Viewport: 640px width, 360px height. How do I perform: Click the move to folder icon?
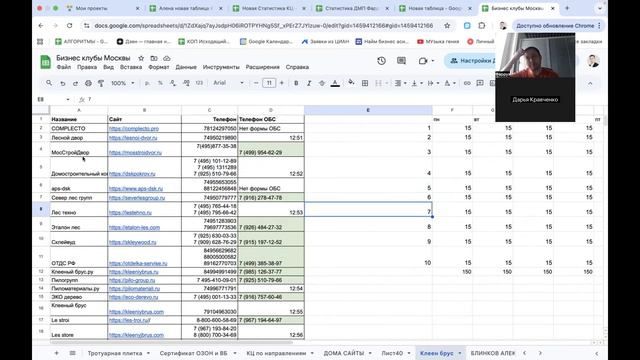153,58
